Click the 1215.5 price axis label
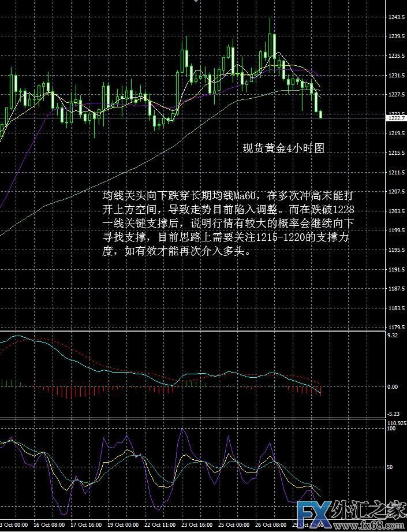The width and height of the screenshot is (407, 532). coord(397,152)
